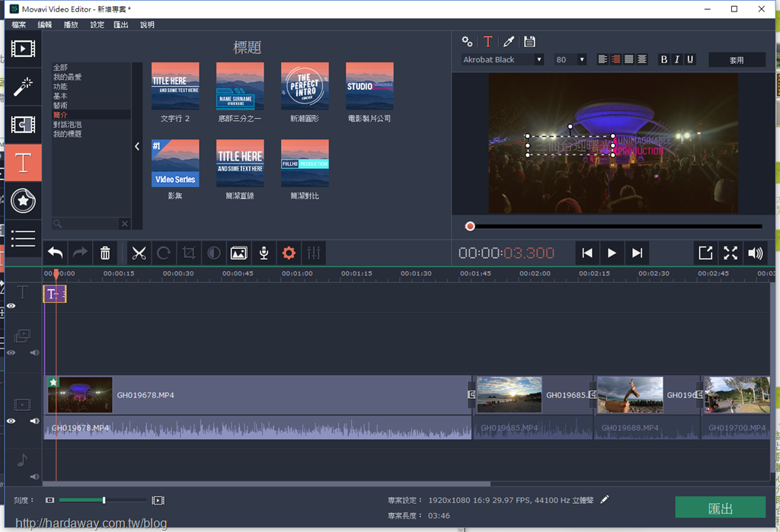Play the preview video

(612, 253)
